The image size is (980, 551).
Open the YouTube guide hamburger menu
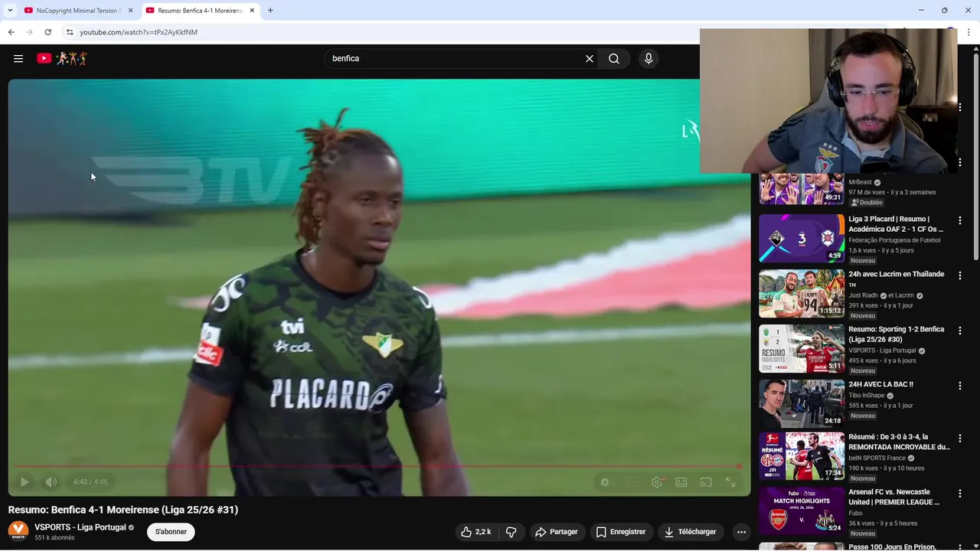click(18, 58)
